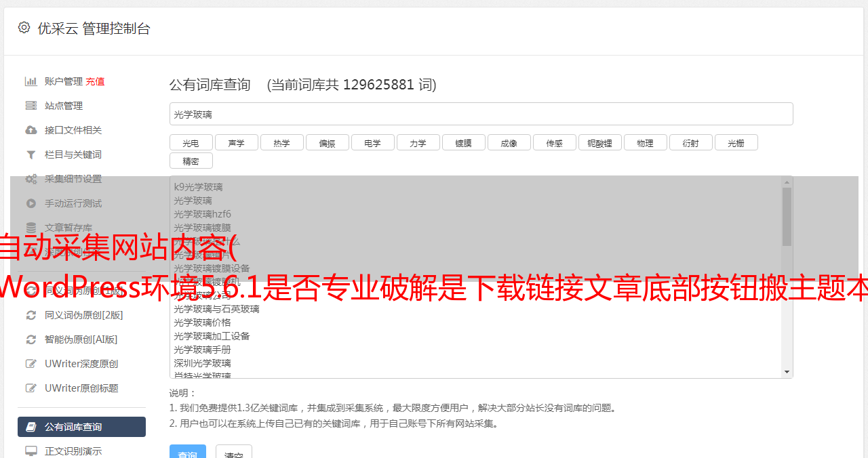Click the keyword search field containing 光学玻璃
The width and height of the screenshot is (868, 458).
tap(481, 114)
